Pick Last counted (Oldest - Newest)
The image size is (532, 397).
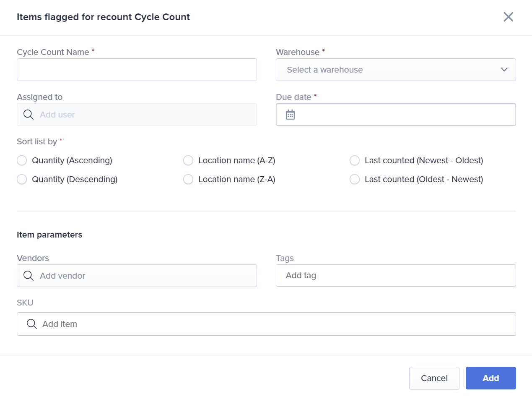click(x=355, y=179)
